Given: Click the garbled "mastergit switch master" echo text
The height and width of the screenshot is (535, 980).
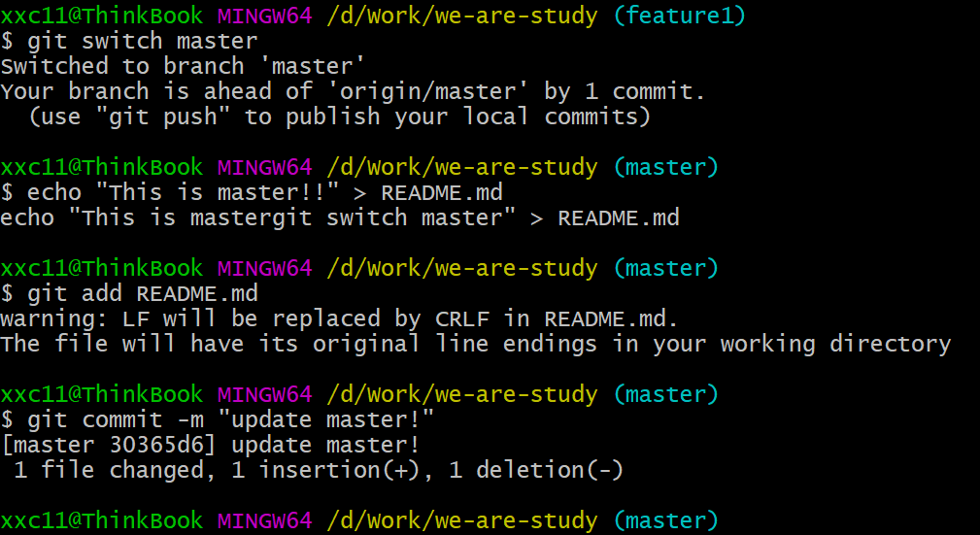Looking at the screenshot, I should click(x=347, y=217).
